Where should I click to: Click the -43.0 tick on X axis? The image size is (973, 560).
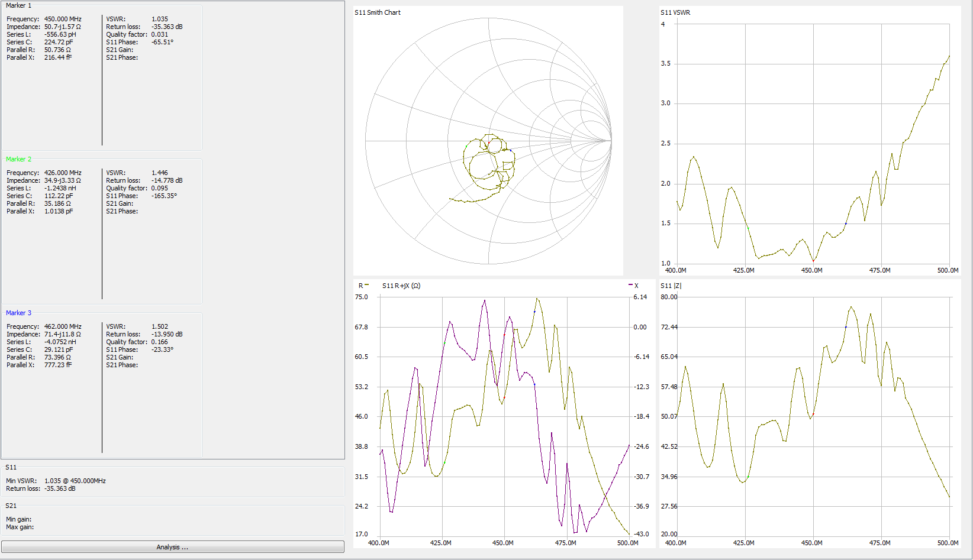coord(642,534)
